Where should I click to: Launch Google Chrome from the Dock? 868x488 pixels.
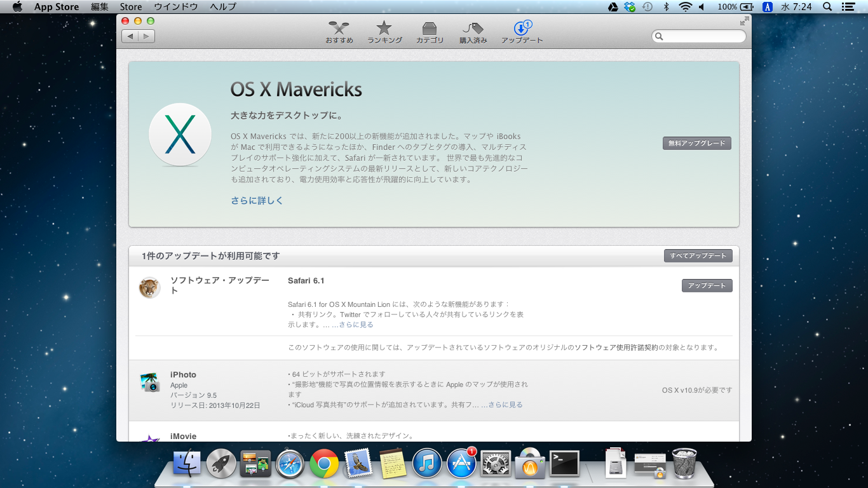pyautogui.click(x=324, y=464)
